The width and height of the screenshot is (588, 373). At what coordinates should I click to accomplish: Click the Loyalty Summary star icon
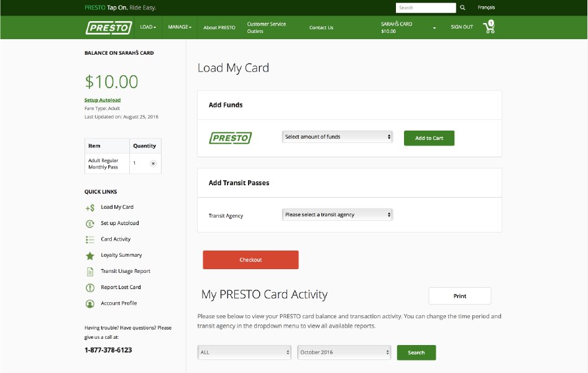pyautogui.click(x=90, y=256)
